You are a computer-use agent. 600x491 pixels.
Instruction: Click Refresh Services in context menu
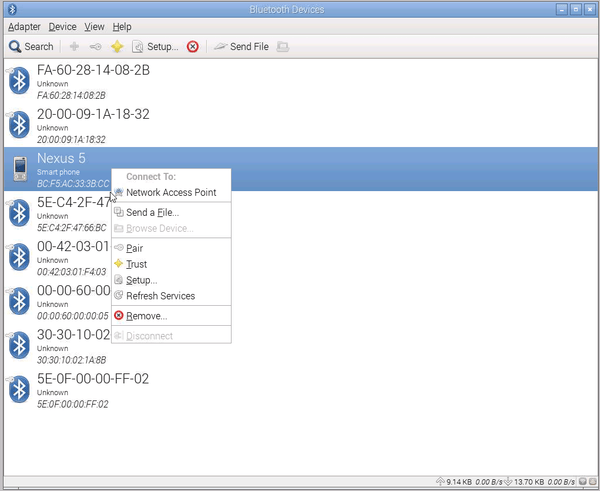(160, 296)
